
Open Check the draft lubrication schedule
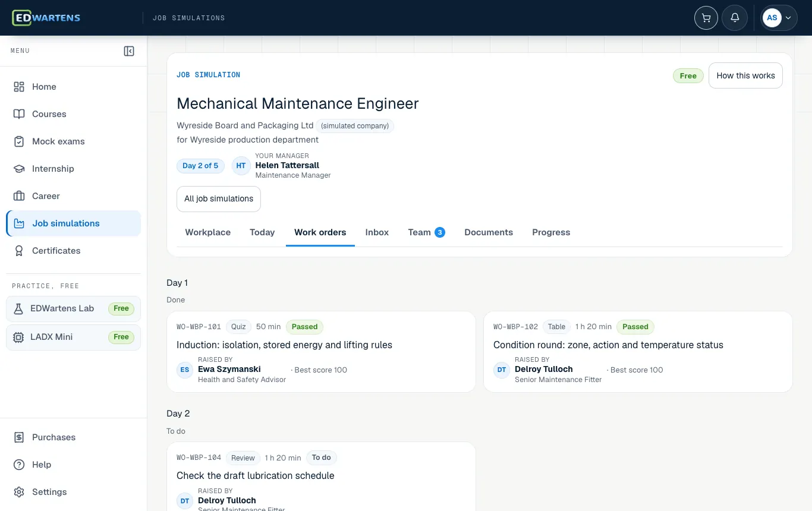point(256,476)
